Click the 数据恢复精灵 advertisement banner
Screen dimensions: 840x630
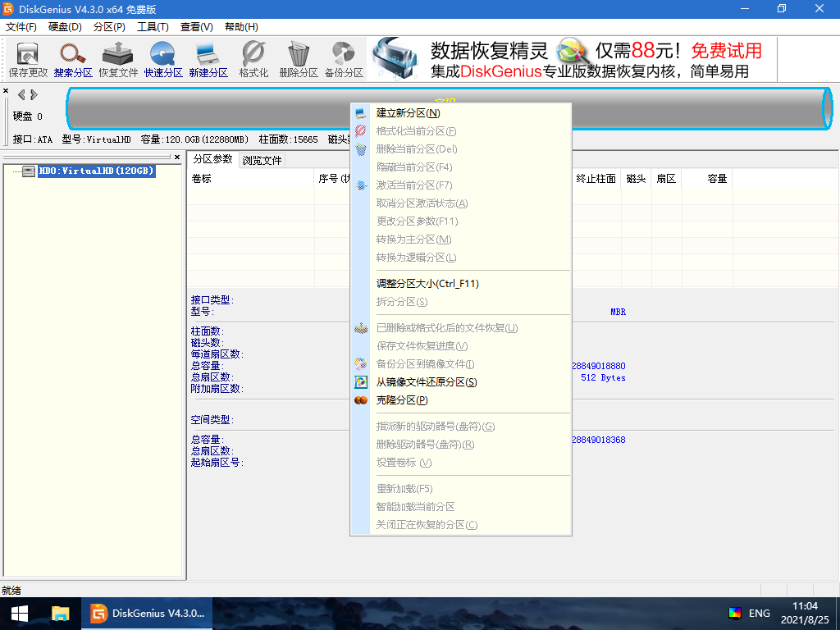tap(572, 59)
